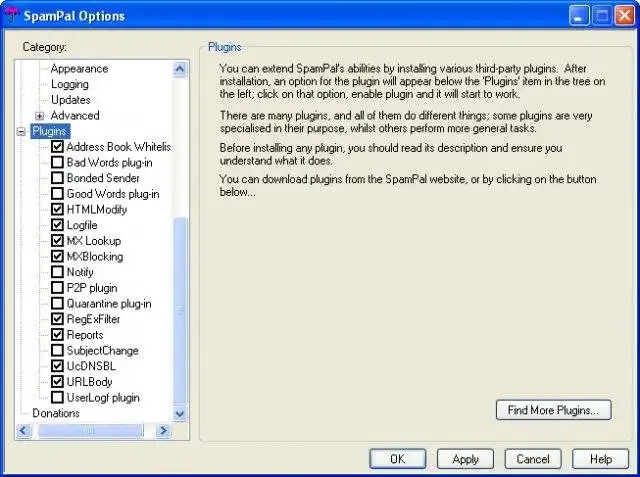Uncheck the Logfile plugin checkbox
Screen dimensions: 640x477
(x=57, y=225)
